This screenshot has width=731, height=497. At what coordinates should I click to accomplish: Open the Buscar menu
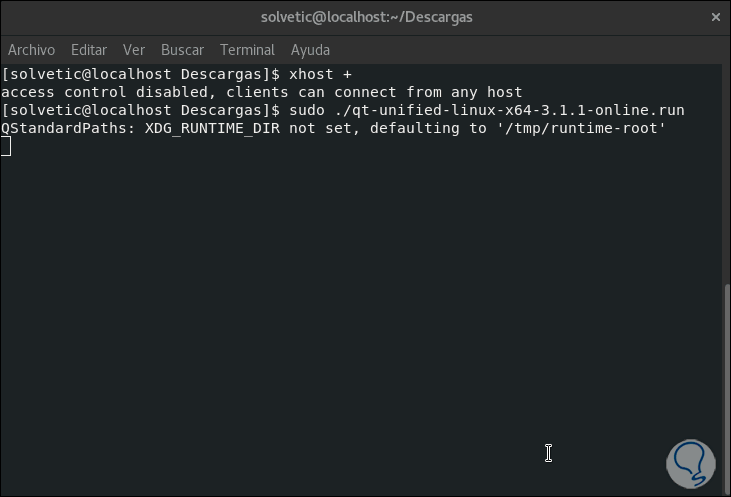[x=182, y=50]
